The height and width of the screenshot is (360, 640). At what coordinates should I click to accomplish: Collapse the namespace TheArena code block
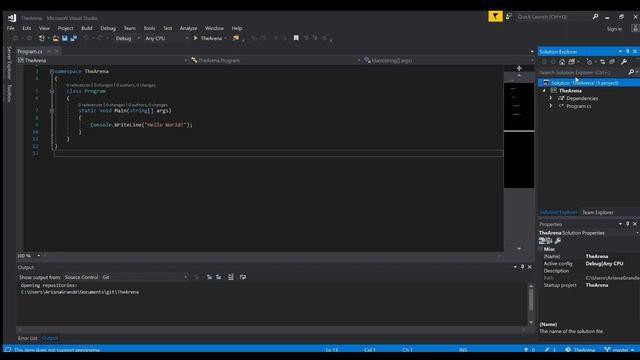point(52,71)
